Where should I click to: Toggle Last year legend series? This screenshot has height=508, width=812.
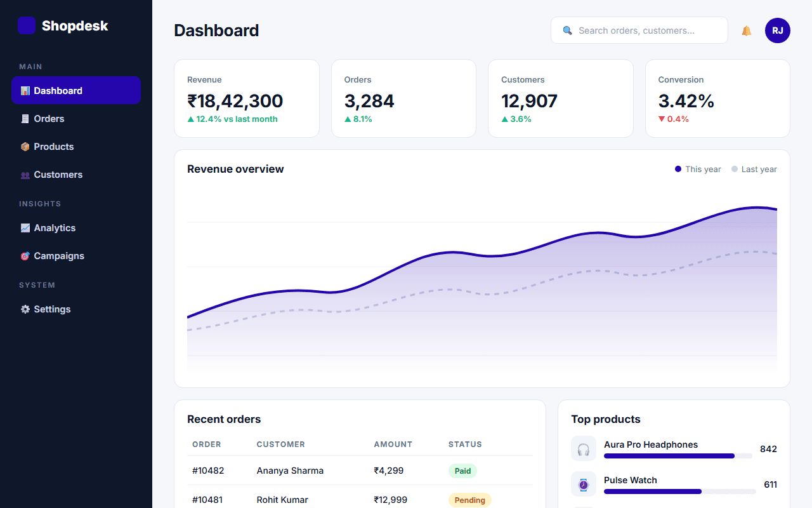tap(754, 169)
